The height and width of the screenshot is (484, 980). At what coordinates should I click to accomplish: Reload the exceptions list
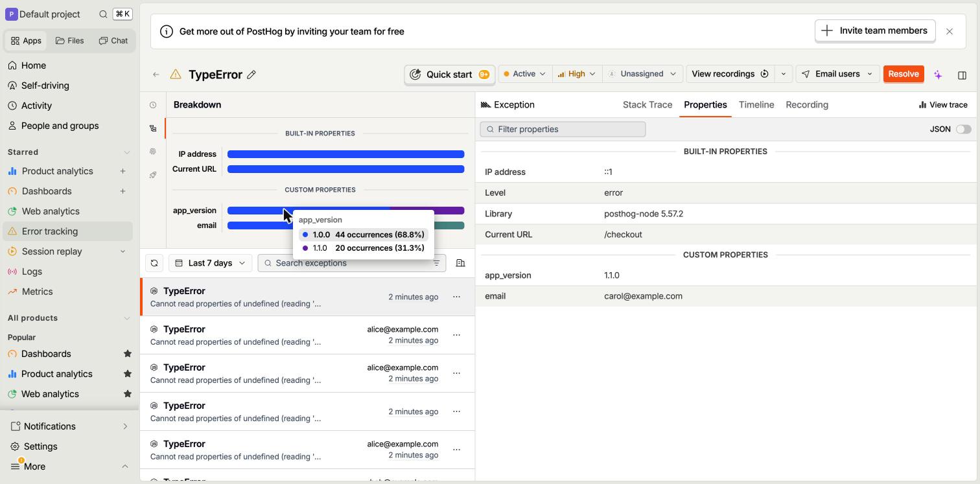pos(154,263)
